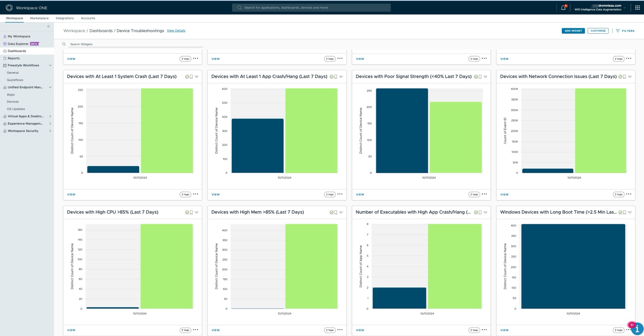644x336 pixels.
Task: Bookmark the System Crash widget
Action: click(191, 77)
